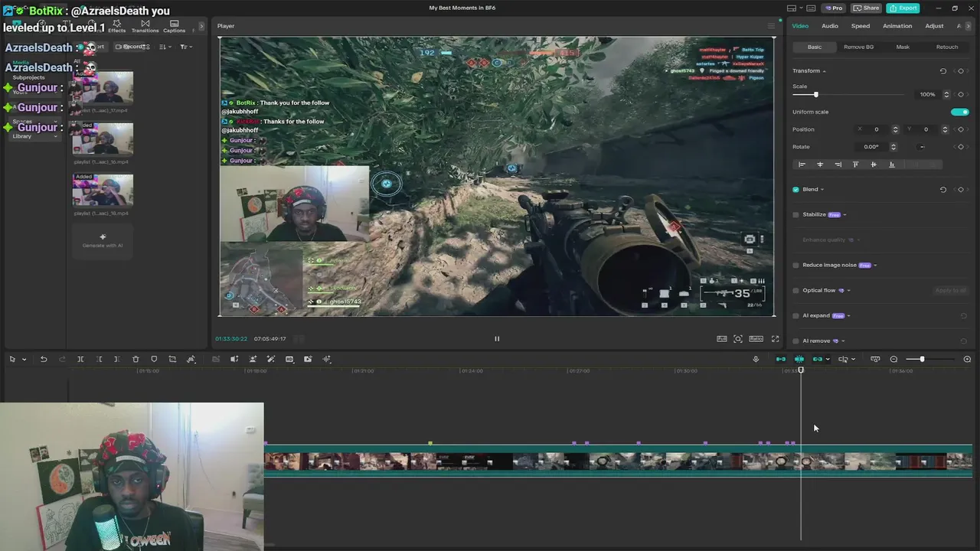Viewport: 980px width, 551px height.
Task: Undo the last edit
Action: 44,359
